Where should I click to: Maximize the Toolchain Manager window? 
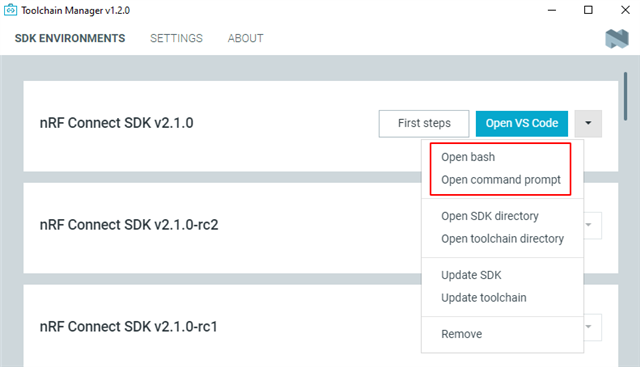tap(588, 10)
